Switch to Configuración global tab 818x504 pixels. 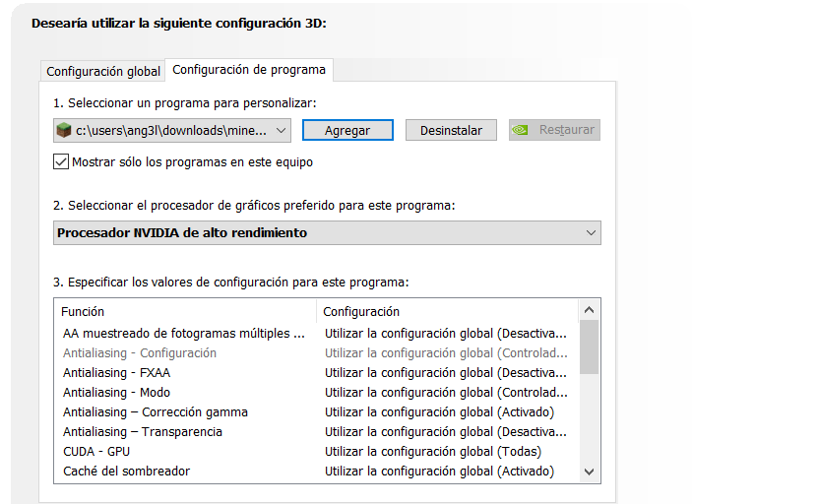[102, 72]
